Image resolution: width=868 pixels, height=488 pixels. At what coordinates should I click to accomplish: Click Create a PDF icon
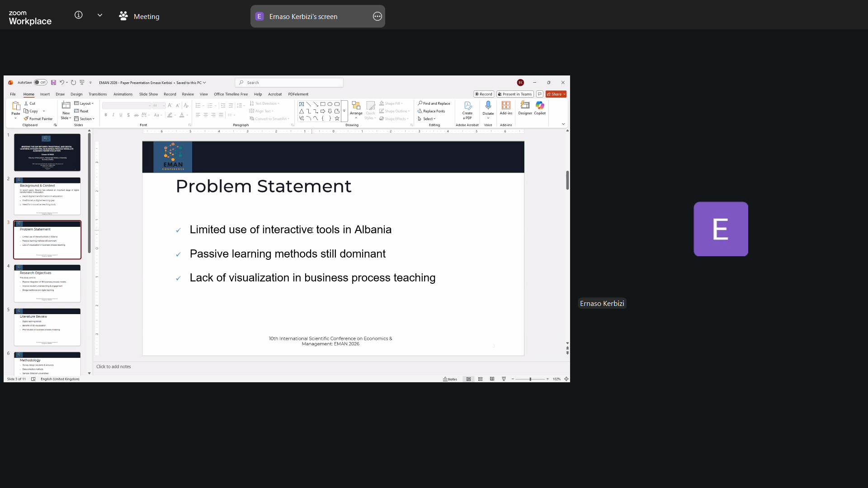pyautogui.click(x=467, y=108)
